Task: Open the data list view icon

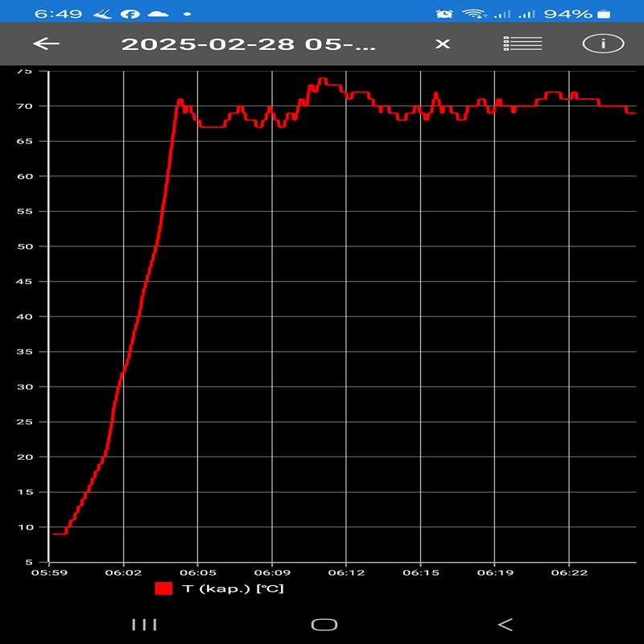Action: coord(522,43)
